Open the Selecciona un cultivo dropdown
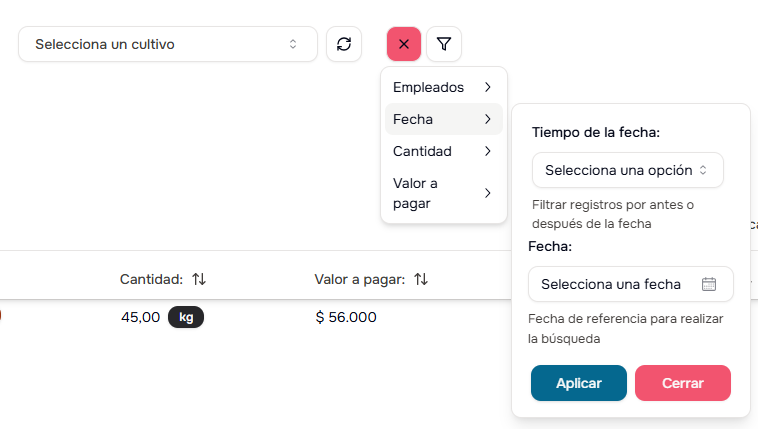Image resolution: width=758 pixels, height=429 pixels. [x=167, y=44]
